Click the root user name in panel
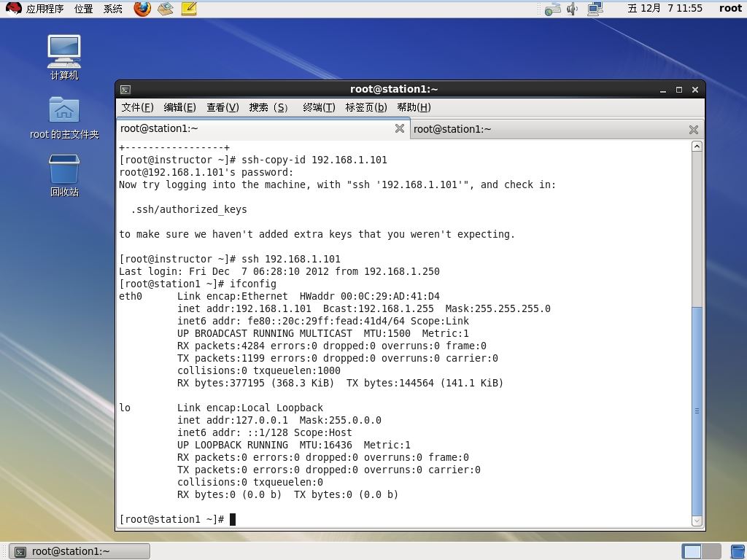 pos(730,8)
